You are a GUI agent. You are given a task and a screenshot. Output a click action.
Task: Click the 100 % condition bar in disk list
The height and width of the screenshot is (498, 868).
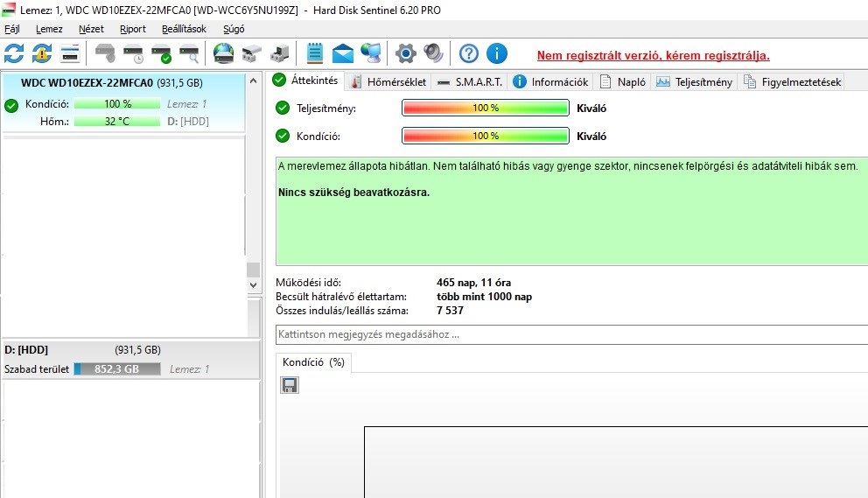pyautogui.click(x=116, y=103)
